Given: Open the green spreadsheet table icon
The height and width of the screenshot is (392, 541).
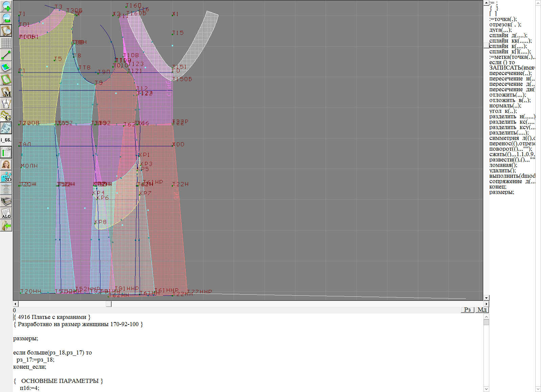Looking at the screenshot, I should (x=6, y=153).
